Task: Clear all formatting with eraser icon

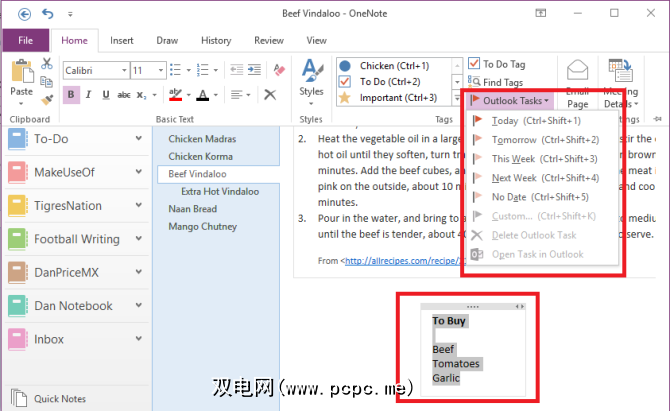Action: click(x=279, y=70)
